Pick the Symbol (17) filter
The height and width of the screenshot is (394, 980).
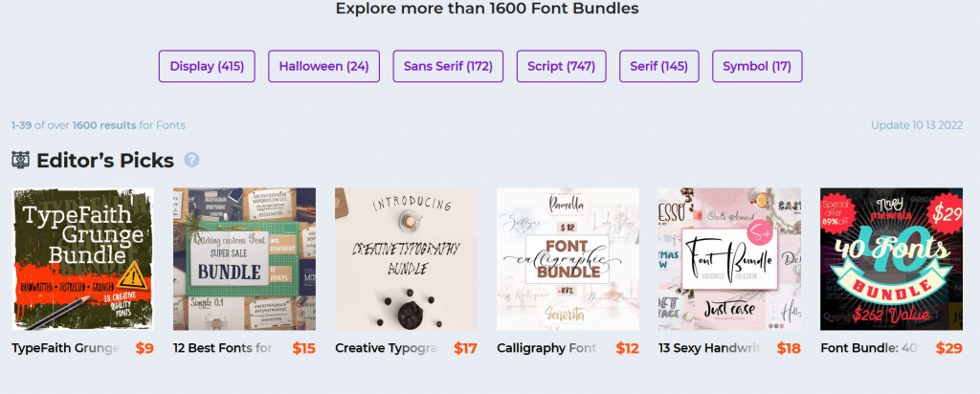[x=757, y=66]
